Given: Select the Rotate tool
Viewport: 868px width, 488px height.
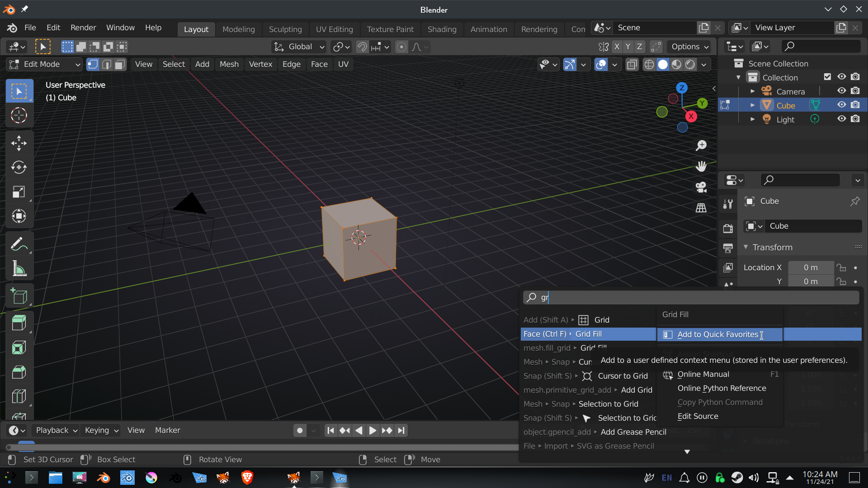Looking at the screenshot, I should pyautogui.click(x=19, y=168).
